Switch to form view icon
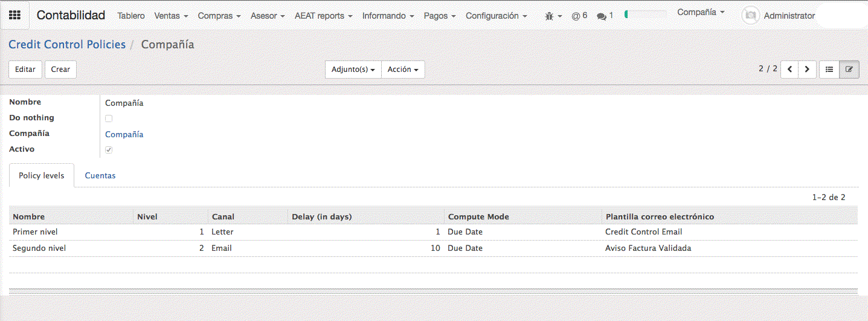Screen dimensions: 868x321 pyautogui.click(x=849, y=70)
